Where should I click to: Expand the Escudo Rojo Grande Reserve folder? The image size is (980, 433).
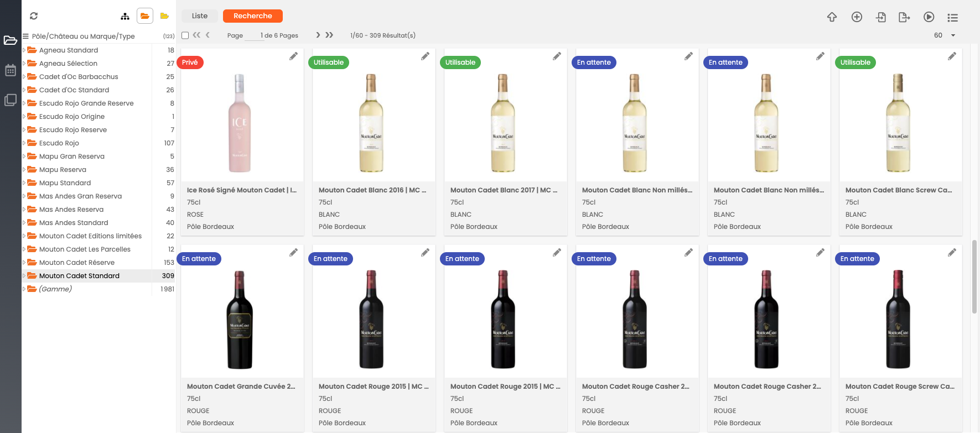(x=24, y=103)
